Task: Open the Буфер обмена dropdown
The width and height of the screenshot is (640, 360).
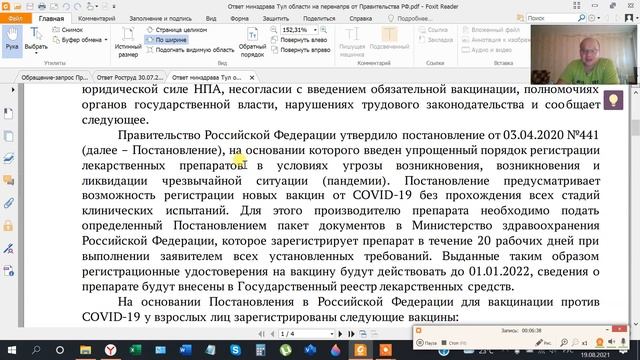Action: point(80,40)
